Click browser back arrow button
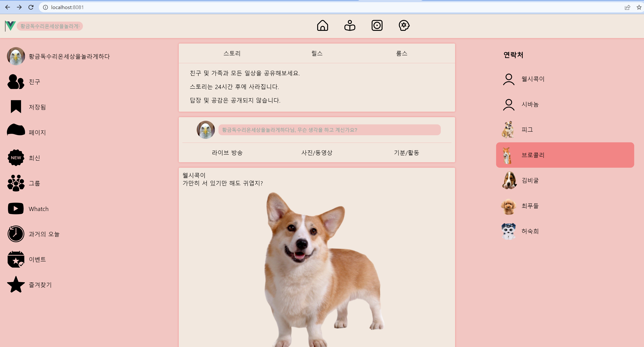The height and width of the screenshot is (347, 644). point(7,7)
